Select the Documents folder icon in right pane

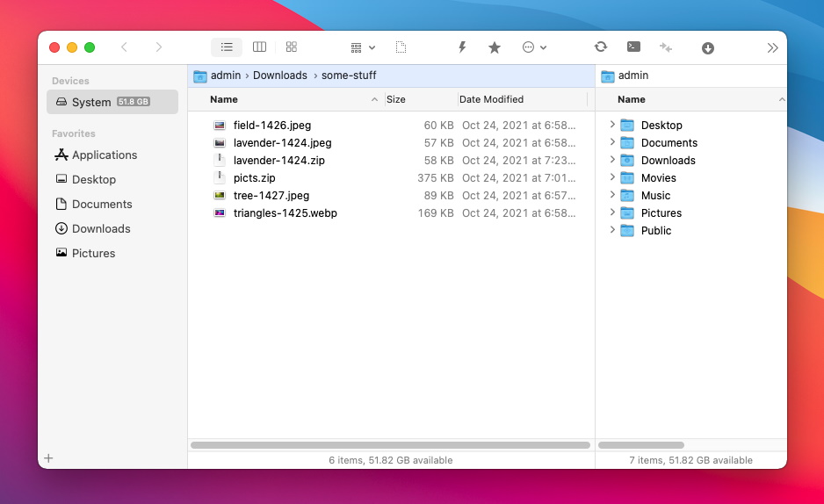(x=627, y=143)
